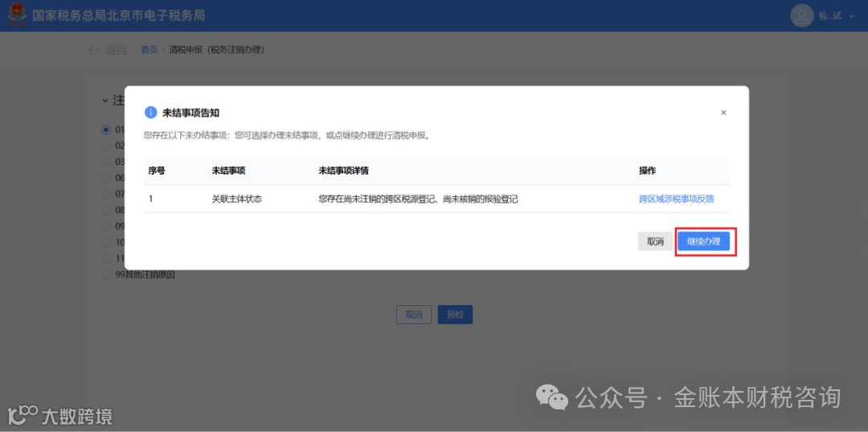Viewport: 868px width, 432px height.
Task: Click the blue info icon in dialog
Action: pyautogui.click(x=150, y=113)
